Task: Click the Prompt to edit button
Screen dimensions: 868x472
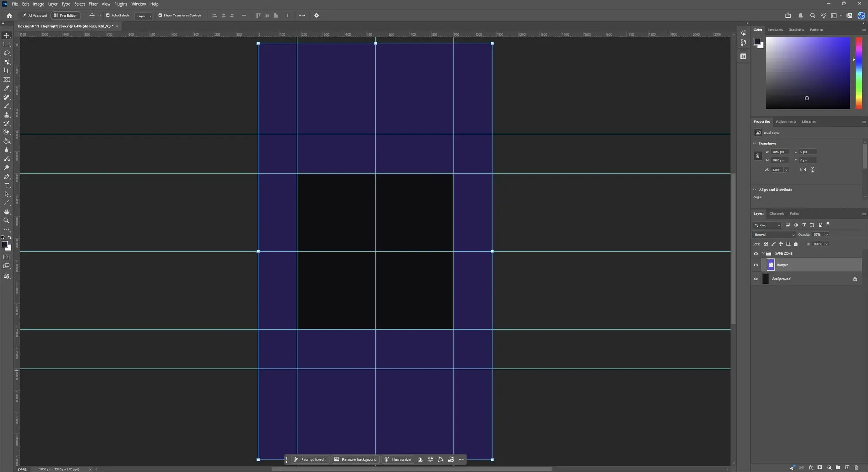Action: point(310,459)
